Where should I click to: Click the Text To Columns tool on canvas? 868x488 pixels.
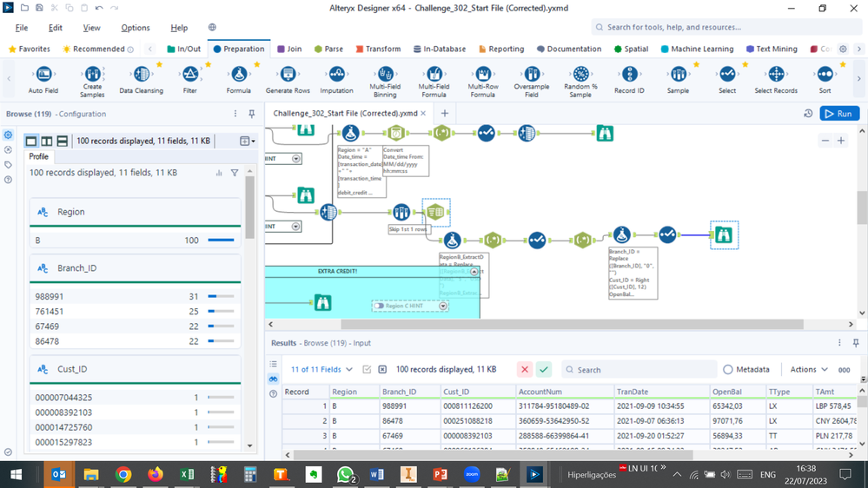click(x=435, y=212)
